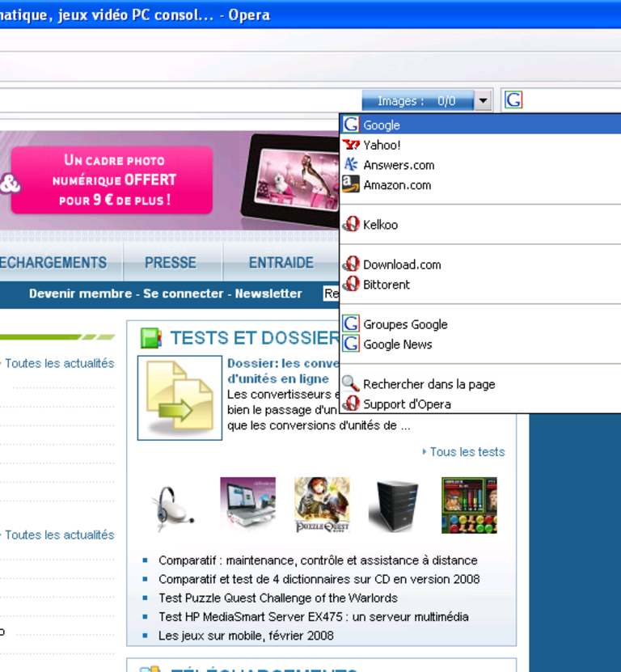Pick Amazon.com search engine
Screen dimensions: 621x672
pos(481,185)
